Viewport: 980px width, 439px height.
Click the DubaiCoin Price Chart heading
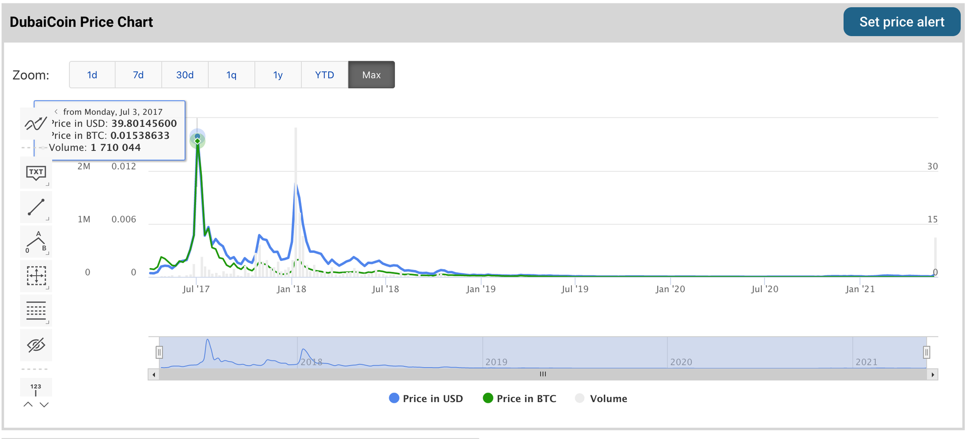click(x=81, y=22)
